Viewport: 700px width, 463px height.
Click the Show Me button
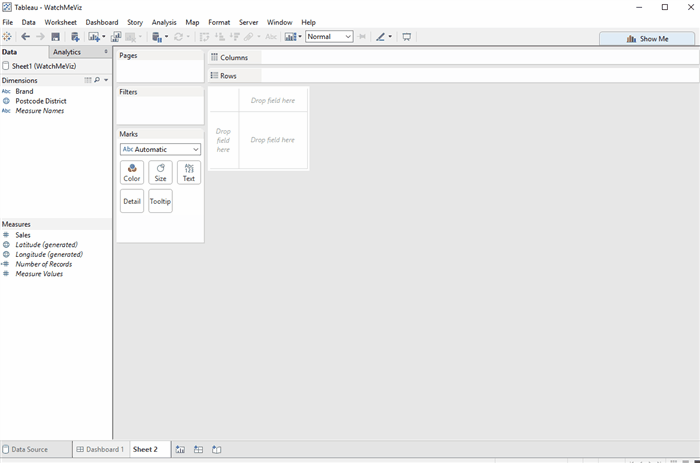coord(647,38)
